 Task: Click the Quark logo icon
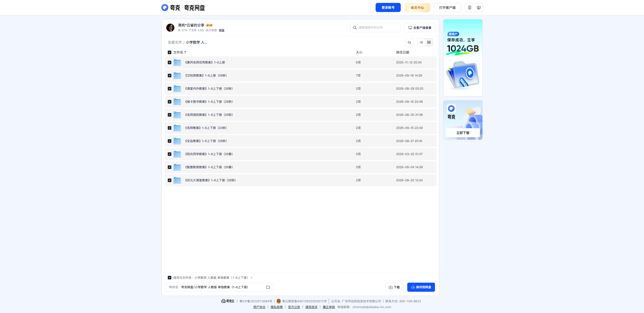(x=165, y=8)
